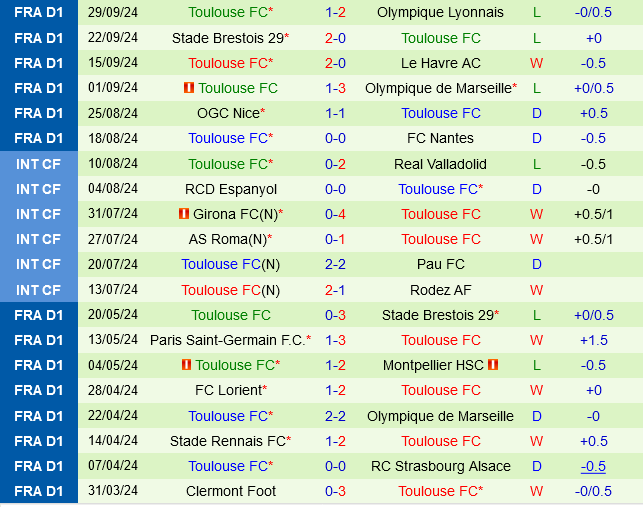Image resolution: width=643 pixels, height=507 pixels.
Task: Open Le Havre AC team link
Action: pos(440,63)
